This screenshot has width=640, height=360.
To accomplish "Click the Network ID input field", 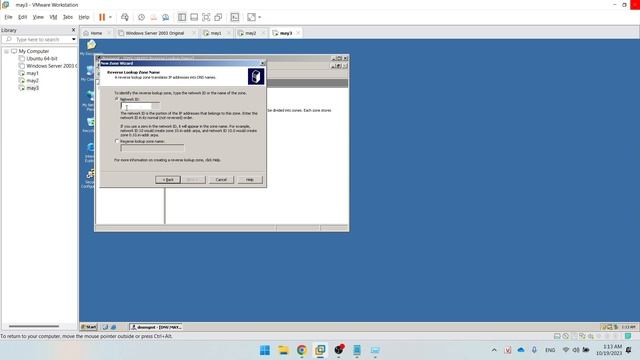I will click(140, 106).
